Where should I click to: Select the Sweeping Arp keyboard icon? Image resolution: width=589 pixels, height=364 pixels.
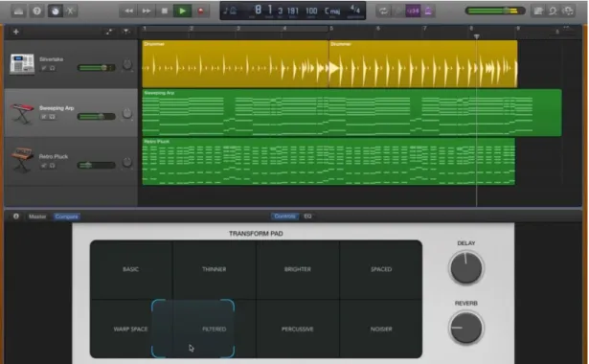(x=22, y=113)
